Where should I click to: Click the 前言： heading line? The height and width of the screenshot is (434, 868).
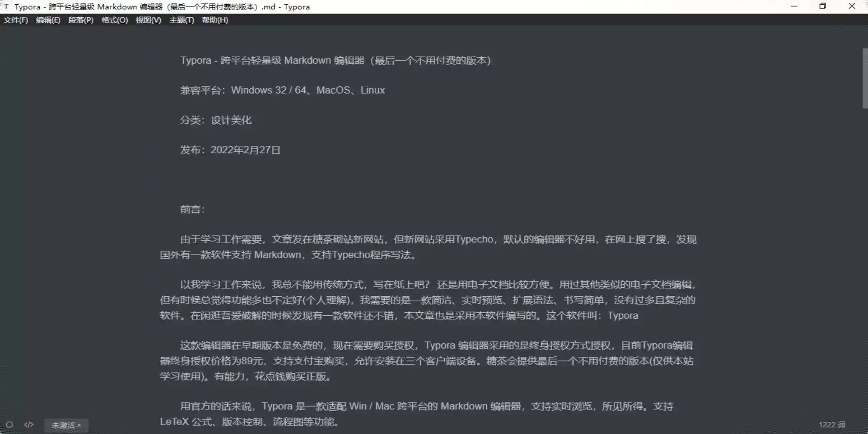tap(193, 209)
